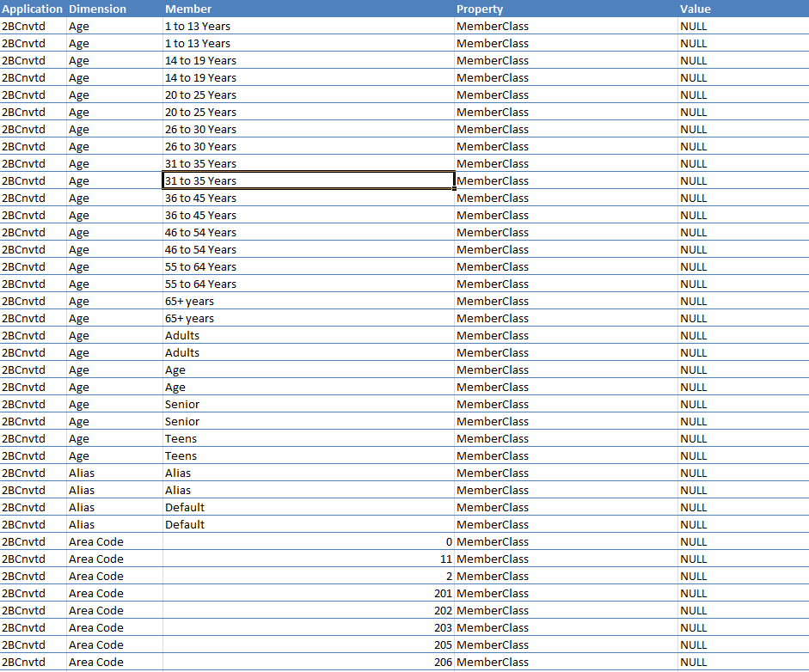Click the selected '31 to 35 Years' cell
The height and width of the screenshot is (672, 809).
coord(309,181)
